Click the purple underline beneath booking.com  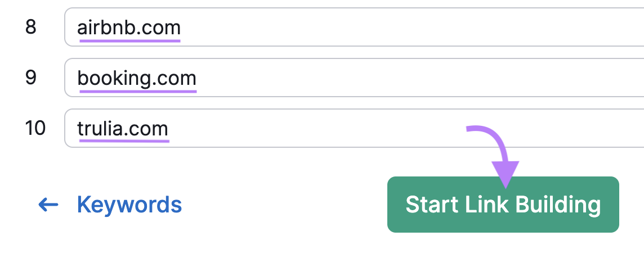tap(137, 90)
